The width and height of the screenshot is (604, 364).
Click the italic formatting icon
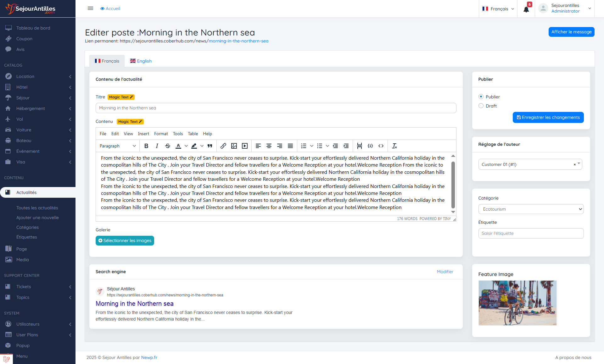coord(157,146)
